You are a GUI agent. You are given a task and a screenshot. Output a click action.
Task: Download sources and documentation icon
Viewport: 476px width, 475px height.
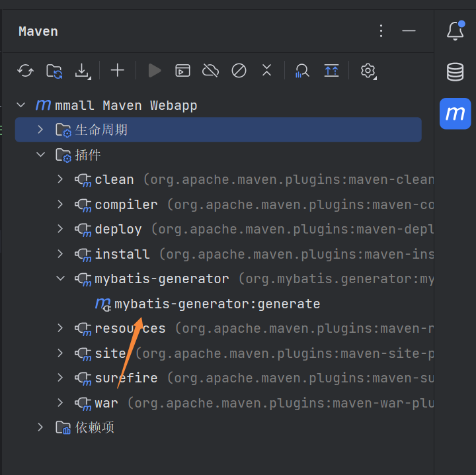pos(83,71)
